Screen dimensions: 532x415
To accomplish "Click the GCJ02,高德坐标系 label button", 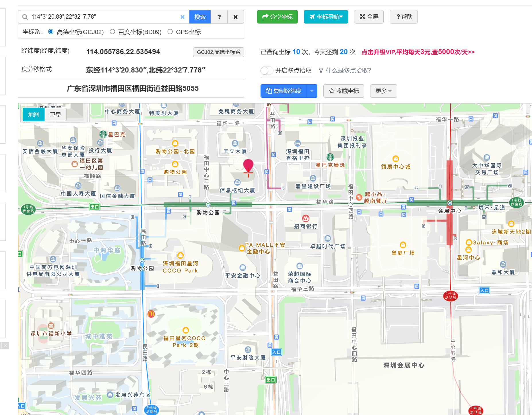I will pyautogui.click(x=219, y=52).
